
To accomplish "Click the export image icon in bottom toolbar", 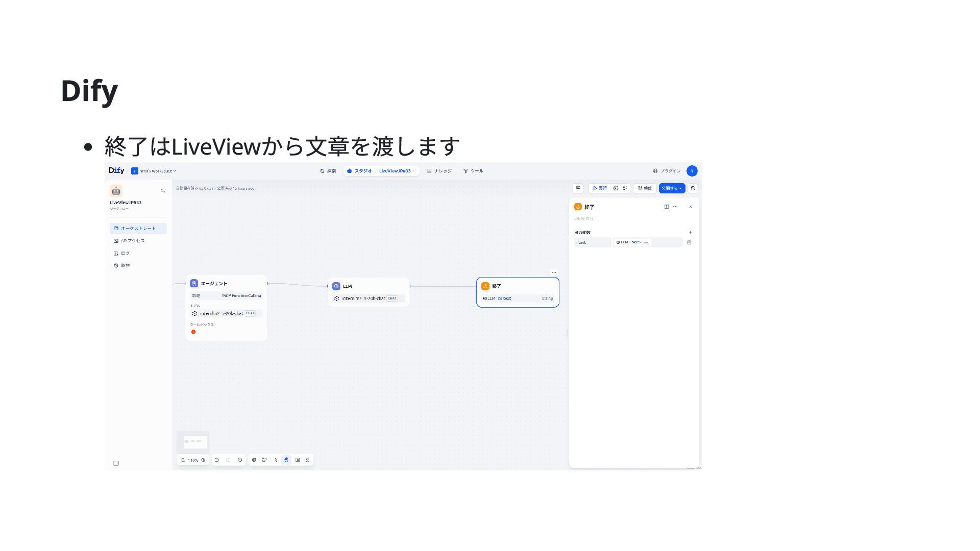I will pyautogui.click(x=298, y=460).
